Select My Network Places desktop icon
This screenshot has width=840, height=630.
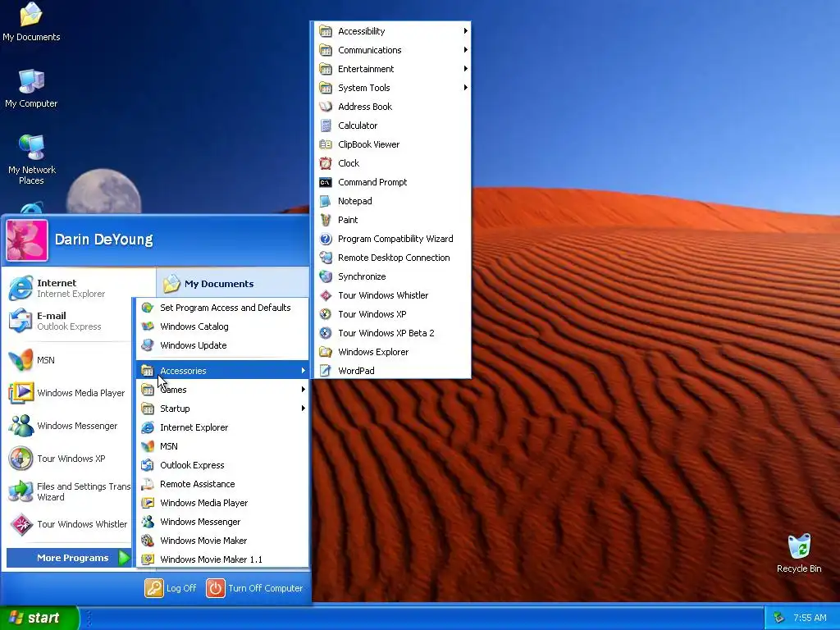pyautogui.click(x=32, y=160)
